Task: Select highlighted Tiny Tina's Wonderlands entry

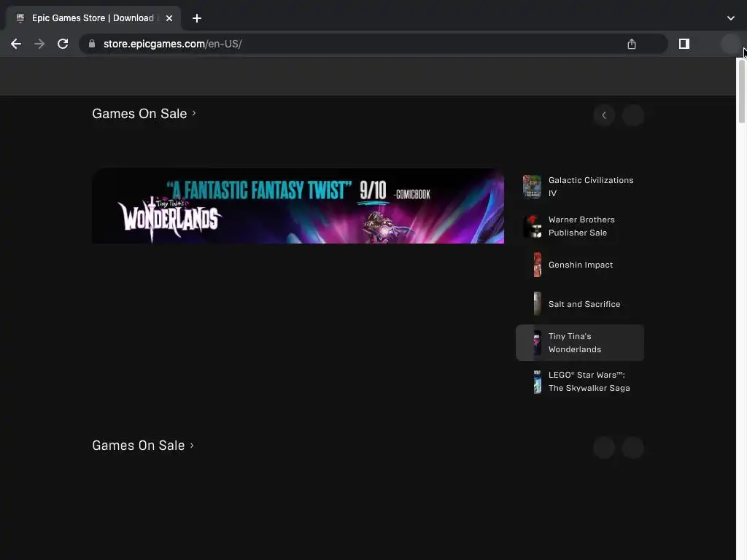Action: coord(580,343)
